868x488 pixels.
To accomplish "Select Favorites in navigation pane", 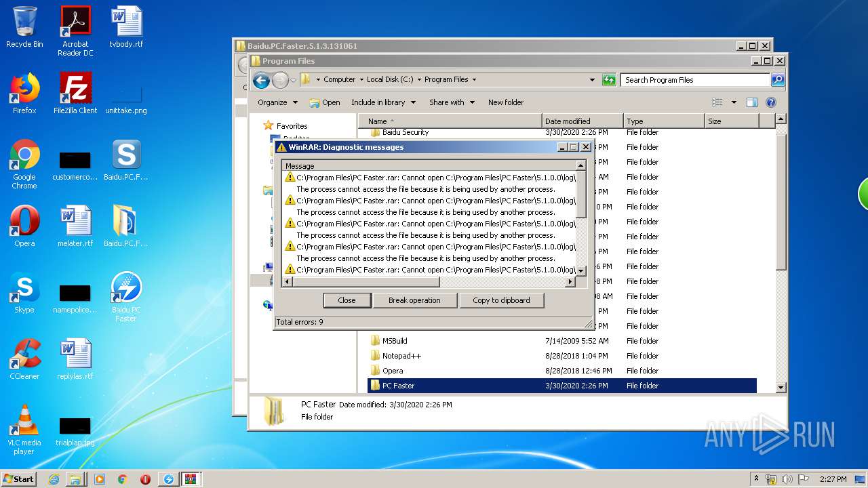I will tap(292, 126).
